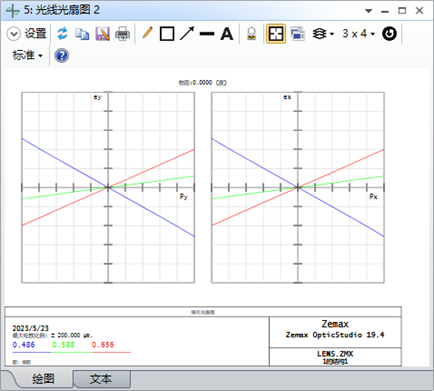Open the 标准 dropdown menu
Screen dimensions: 434x391
pyautogui.click(x=27, y=55)
